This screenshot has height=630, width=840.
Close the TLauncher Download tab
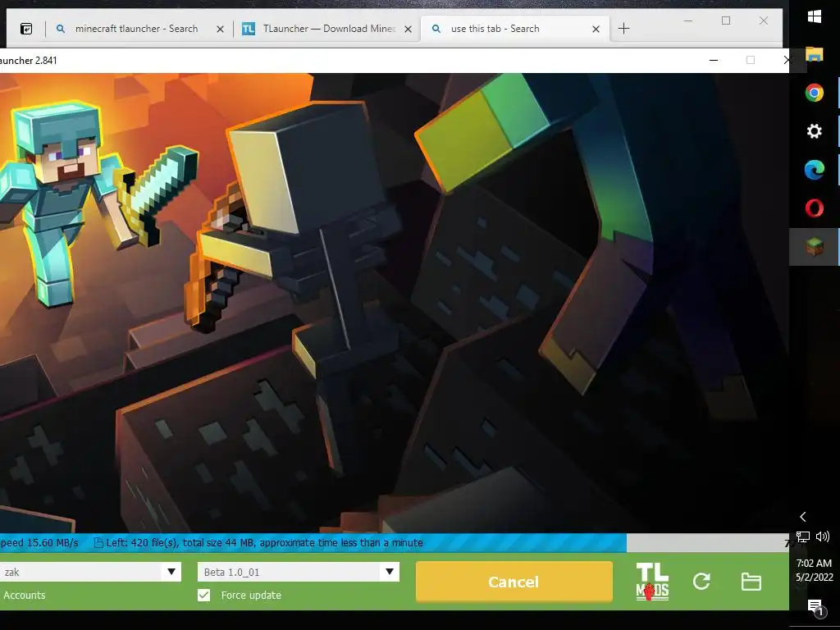click(408, 29)
